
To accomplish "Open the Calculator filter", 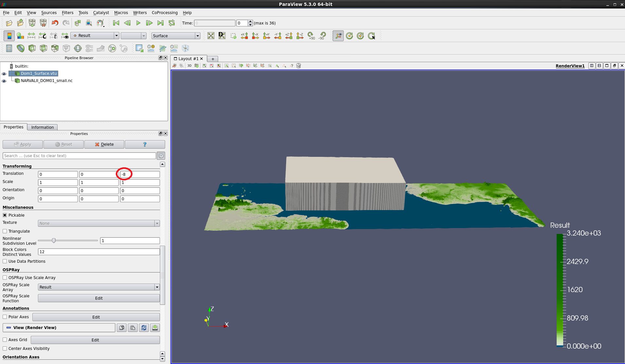I will (9, 48).
